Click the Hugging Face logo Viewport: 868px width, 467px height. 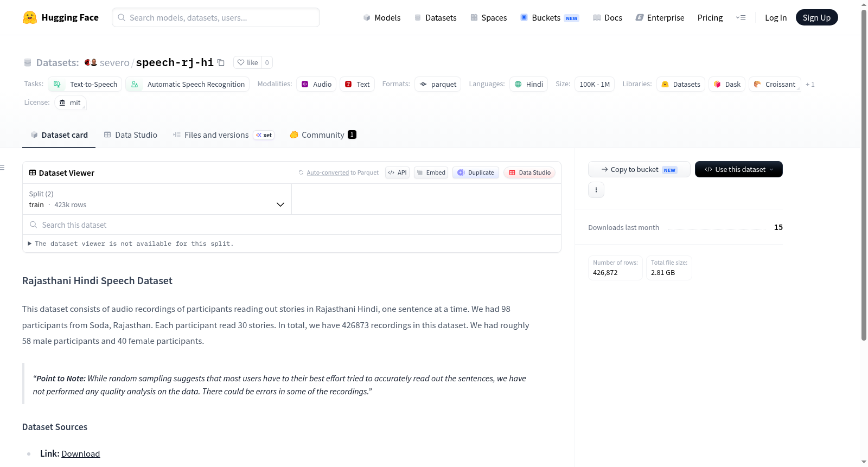(x=60, y=17)
